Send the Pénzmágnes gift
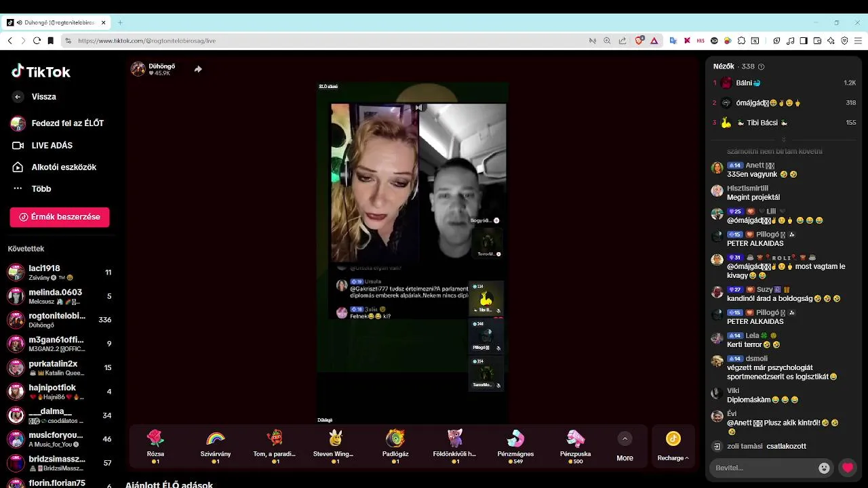The width and height of the screenshot is (868, 488). (x=515, y=446)
